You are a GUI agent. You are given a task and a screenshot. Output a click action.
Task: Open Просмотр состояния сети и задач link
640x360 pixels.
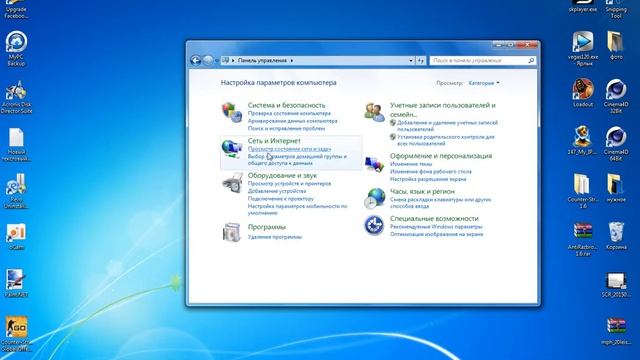[x=289, y=149]
